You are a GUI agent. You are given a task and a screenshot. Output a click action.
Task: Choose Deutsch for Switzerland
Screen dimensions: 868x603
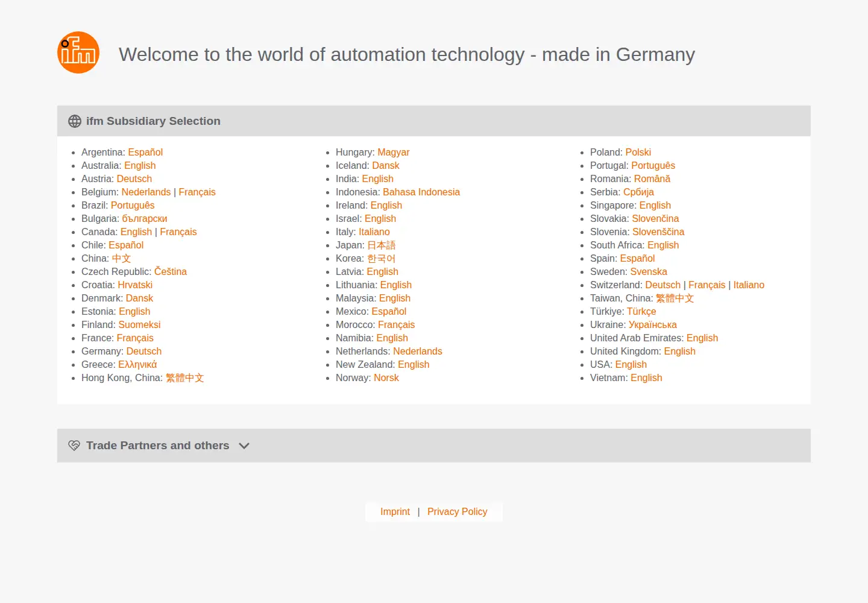pyautogui.click(x=663, y=285)
